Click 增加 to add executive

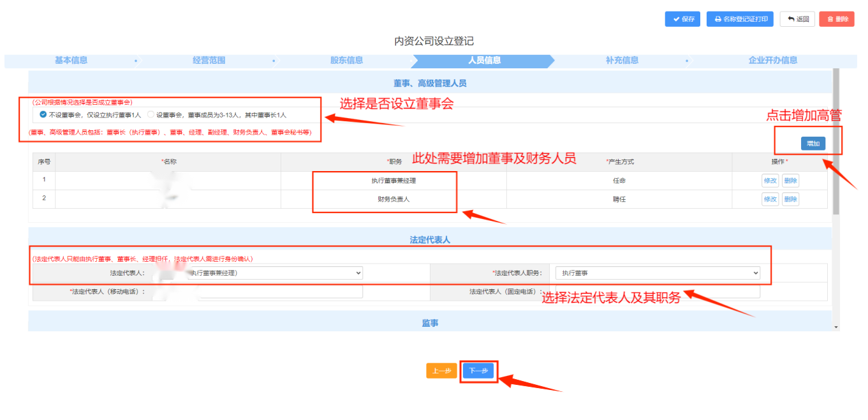(x=813, y=144)
